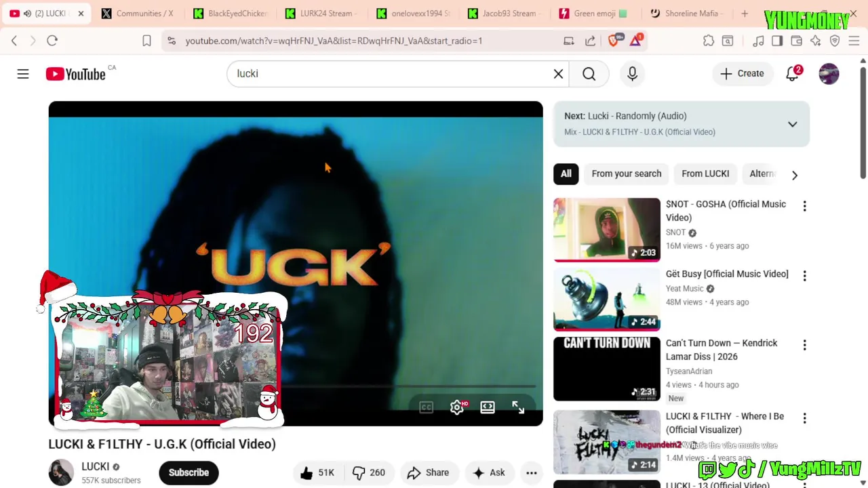Switch to the onelovexx1994 browser tab
This screenshot has height=488, width=868.
pyautogui.click(x=413, y=14)
